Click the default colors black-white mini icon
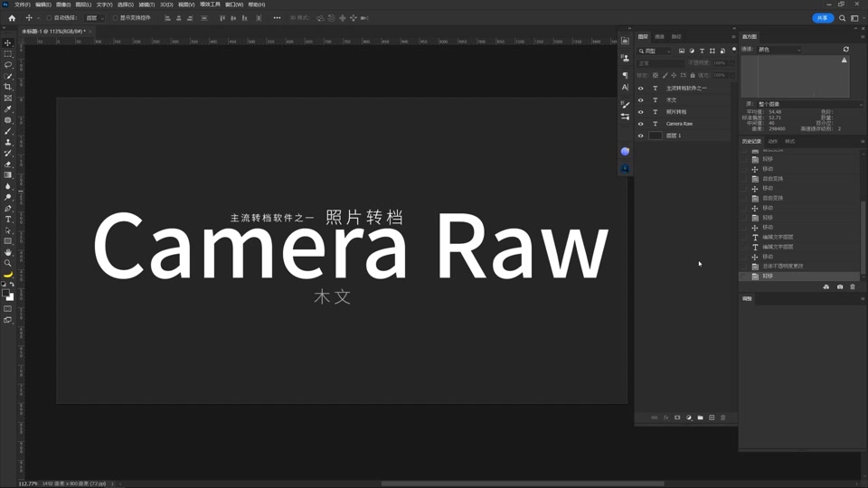Viewport: 868px width, 488px height. tap(4, 284)
